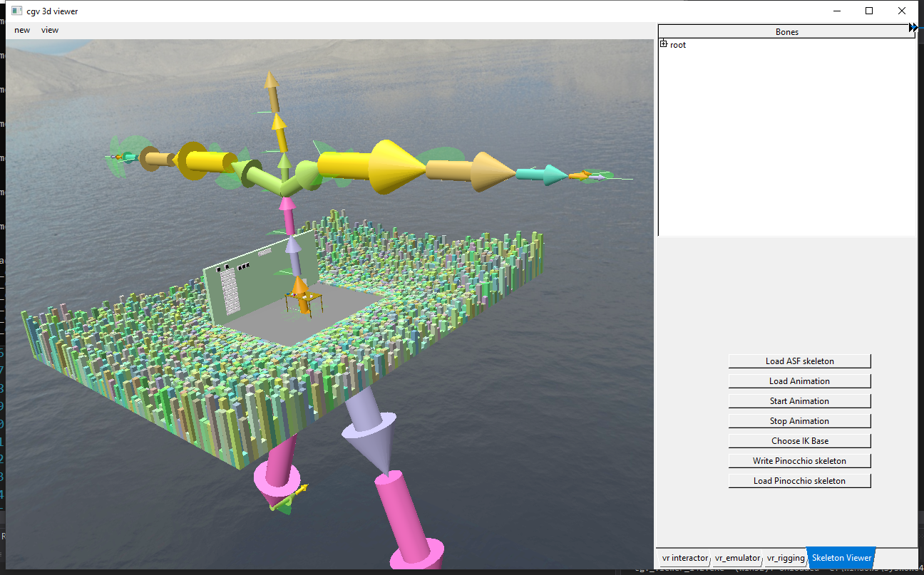Viewport: 924px width, 575px height.
Task: Click the Bones panel header
Action: click(786, 32)
